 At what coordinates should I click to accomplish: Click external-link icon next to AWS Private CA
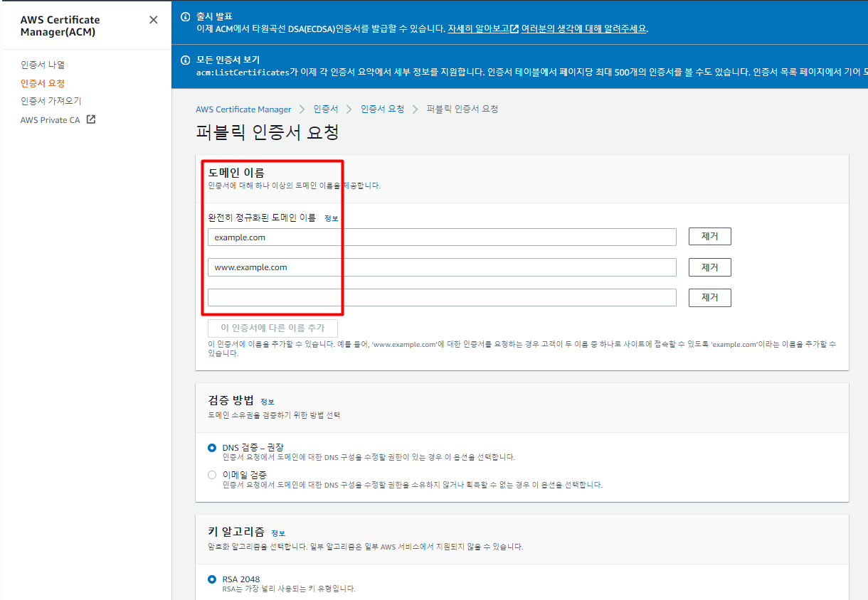click(x=90, y=119)
